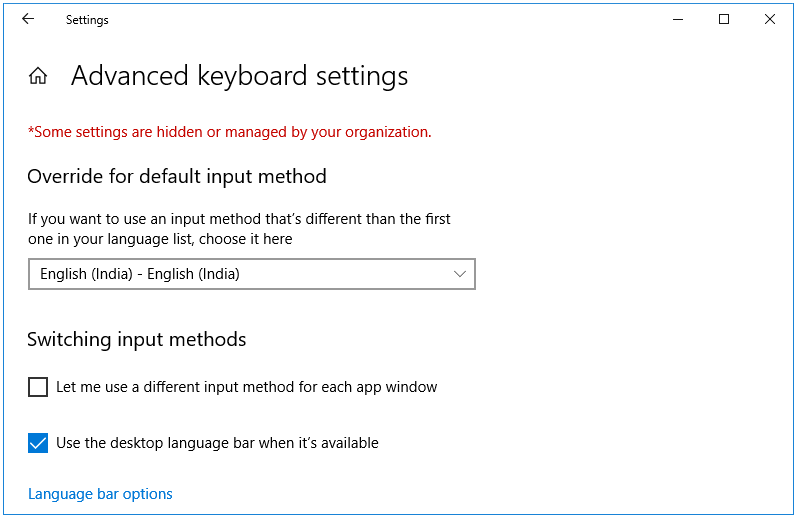Image resolution: width=797 pixels, height=518 pixels.
Task: Click the Home icon beside the page title
Action: point(38,76)
